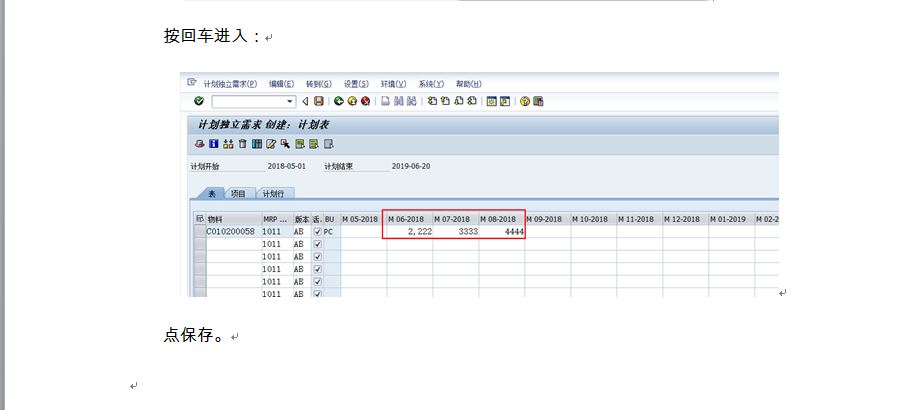Click the document text 按回车进入
This screenshot has width=918, height=410.
206,36
